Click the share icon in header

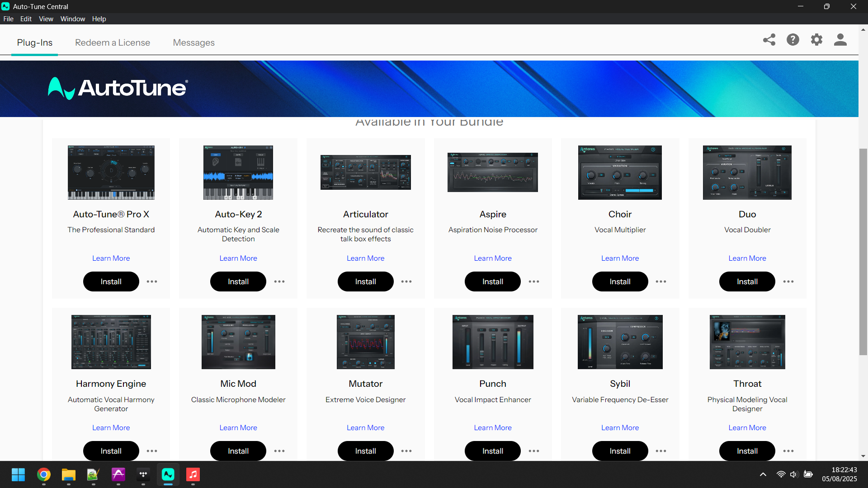pyautogui.click(x=769, y=40)
